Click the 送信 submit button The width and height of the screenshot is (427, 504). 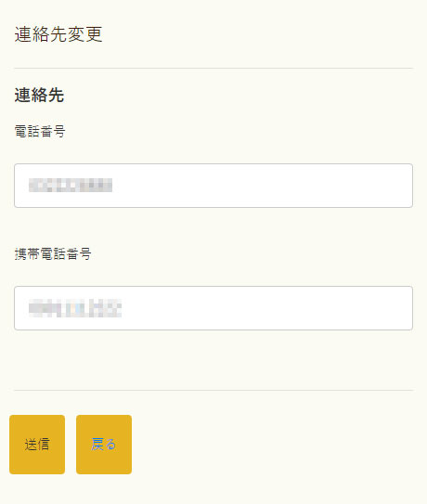coord(37,445)
